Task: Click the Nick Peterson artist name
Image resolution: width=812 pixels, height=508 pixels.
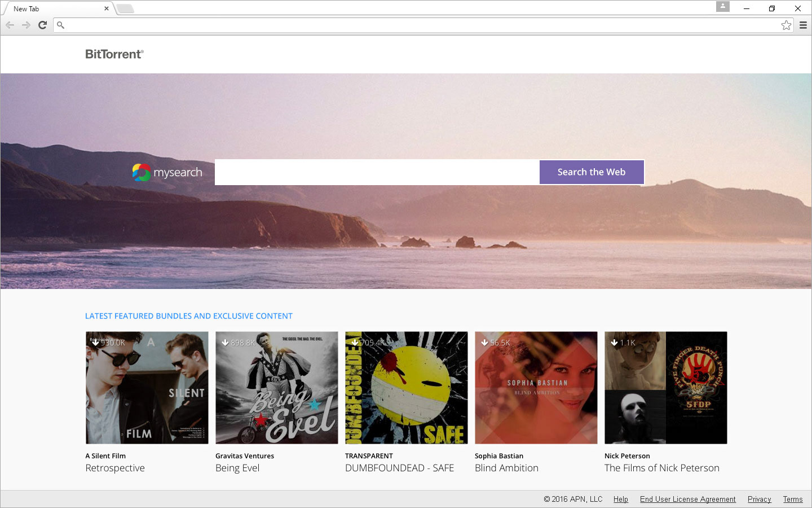Action: click(627, 456)
